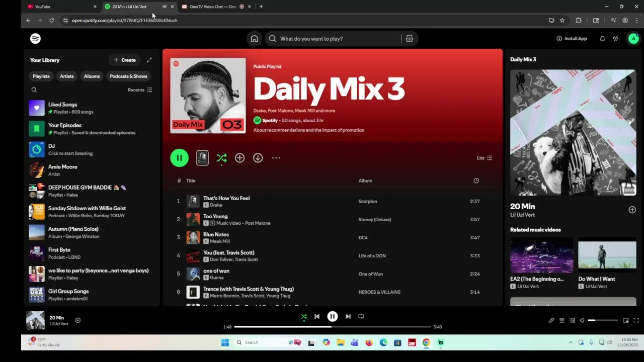This screenshot has height=362, width=644.
Task: Expand Your Library to full view
Action: [149, 60]
